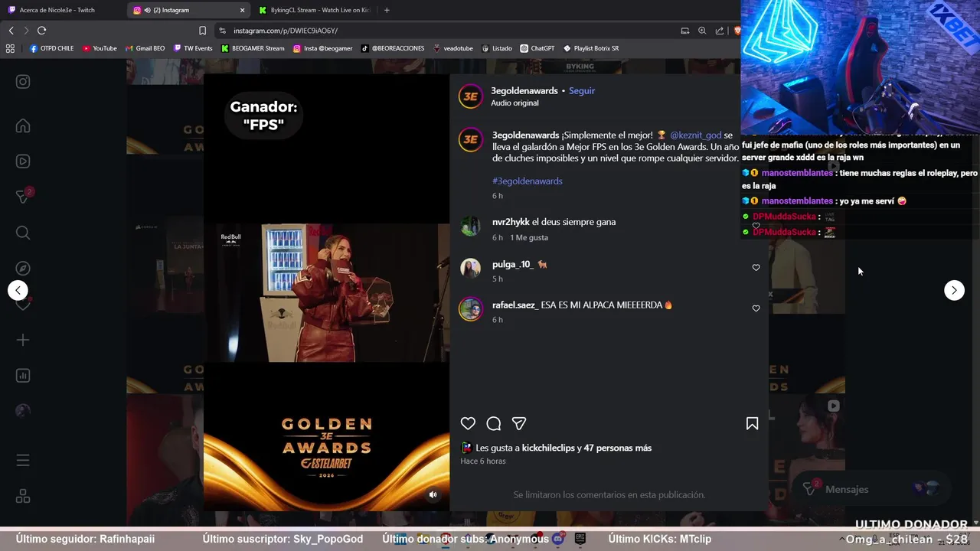This screenshot has width=980, height=551.
Task: Open BEOGAMER Stream bookmark
Action: point(253,48)
